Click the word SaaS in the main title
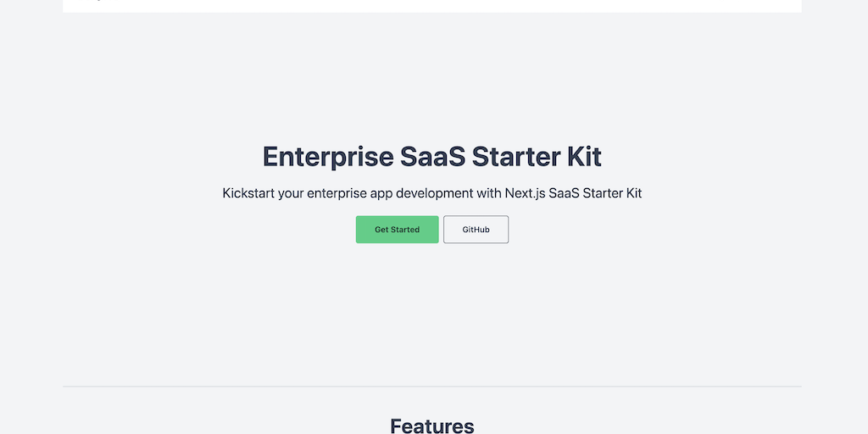868x434 pixels. point(432,157)
